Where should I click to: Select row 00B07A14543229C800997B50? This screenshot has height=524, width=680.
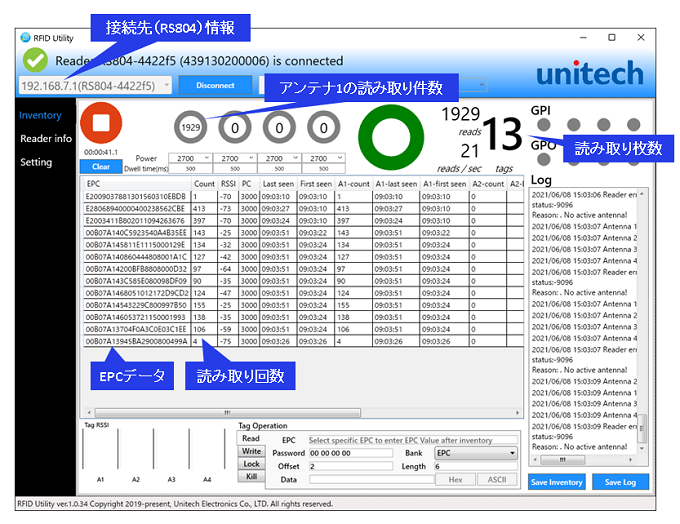pyautogui.click(x=304, y=305)
